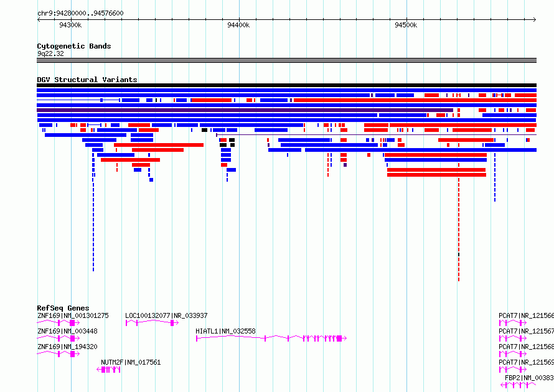This screenshot has height=392, width=554.
Task: Click the ruler's left arrowhead
Action: click(39, 19)
